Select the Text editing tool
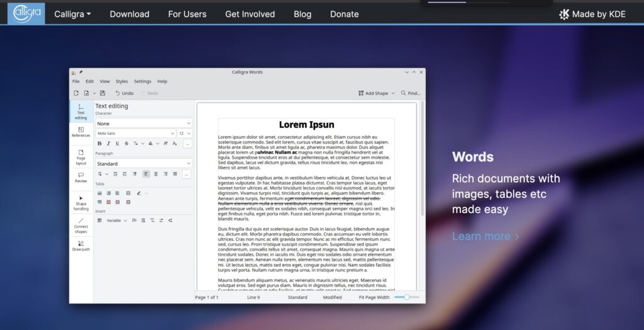The width and height of the screenshot is (644, 330). tap(81, 111)
